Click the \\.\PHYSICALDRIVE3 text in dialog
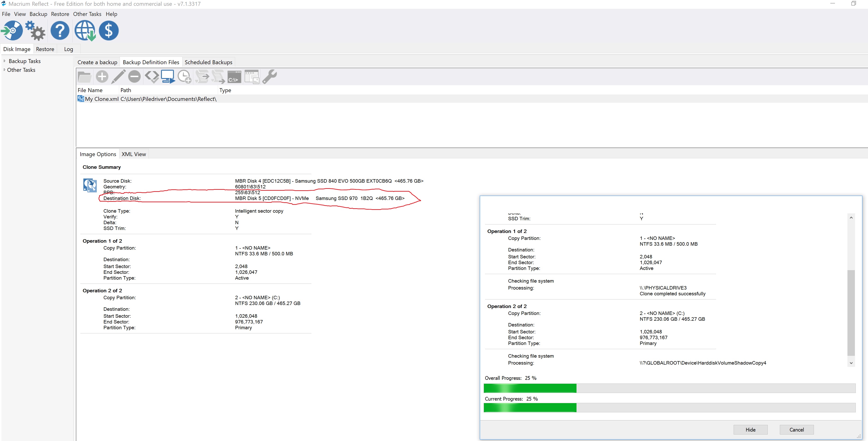This screenshot has width=868, height=441. (x=663, y=288)
